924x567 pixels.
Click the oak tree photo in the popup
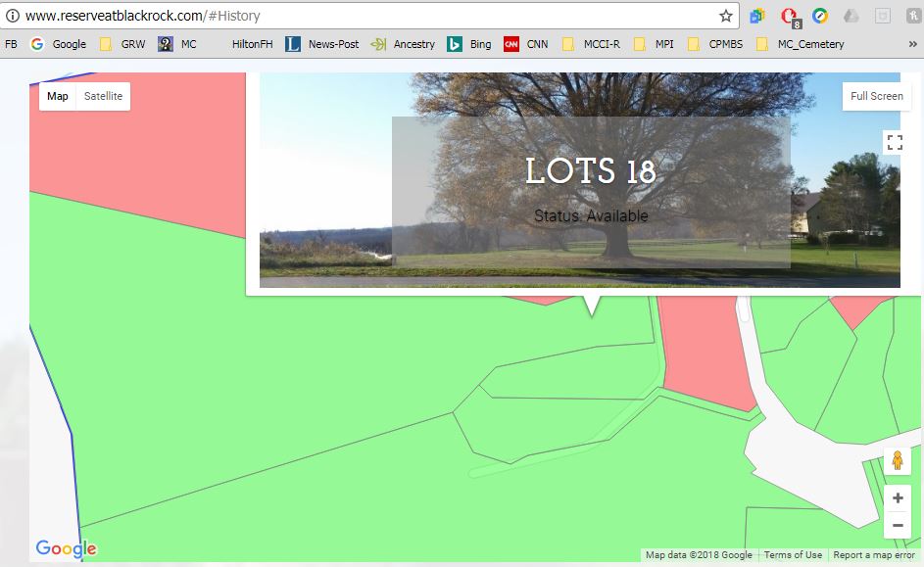580,180
